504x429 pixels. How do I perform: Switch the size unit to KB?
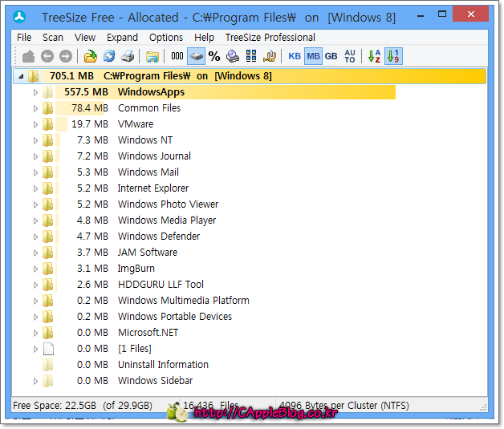295,56
